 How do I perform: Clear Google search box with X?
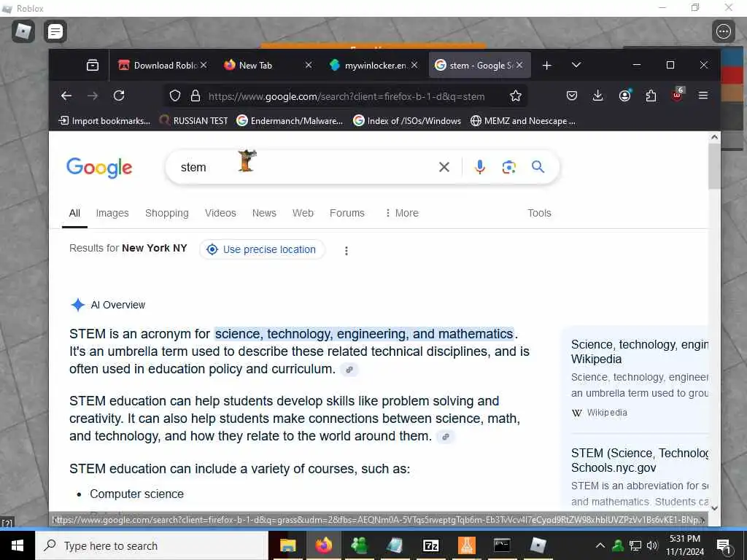[x=444, y=167]
